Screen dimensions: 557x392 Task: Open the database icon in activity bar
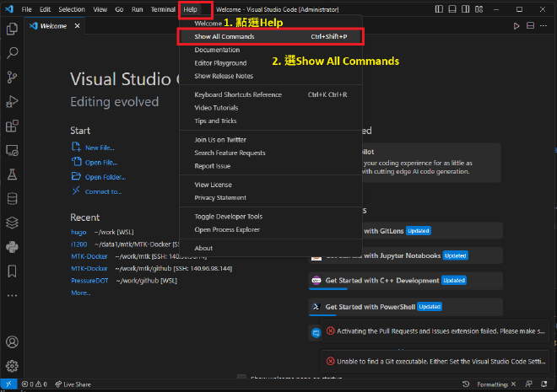tap(12, 199)
